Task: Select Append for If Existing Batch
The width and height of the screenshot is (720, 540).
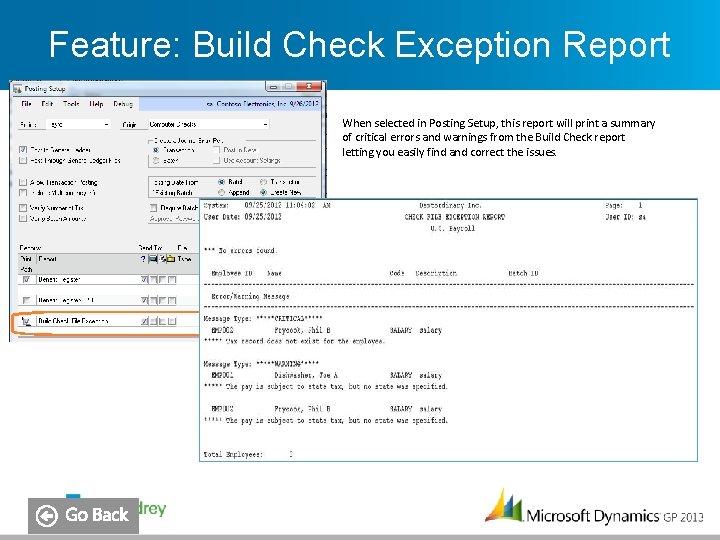Action: (x=221, y=192)
